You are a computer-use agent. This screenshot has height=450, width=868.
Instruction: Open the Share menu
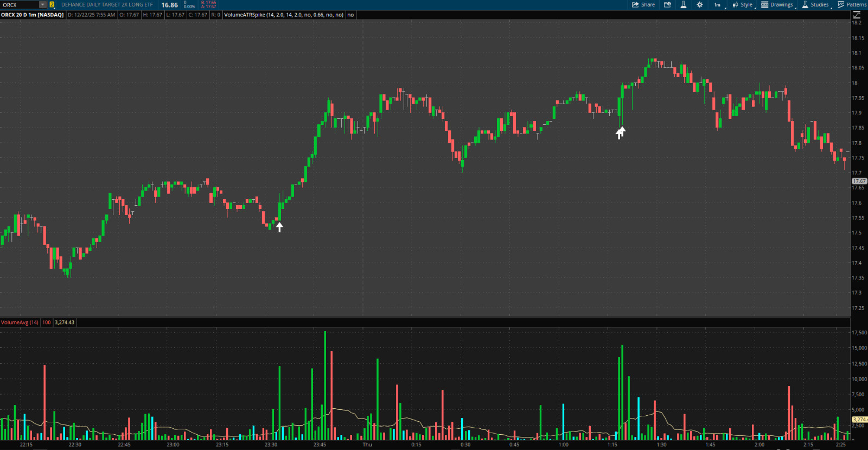643,4
